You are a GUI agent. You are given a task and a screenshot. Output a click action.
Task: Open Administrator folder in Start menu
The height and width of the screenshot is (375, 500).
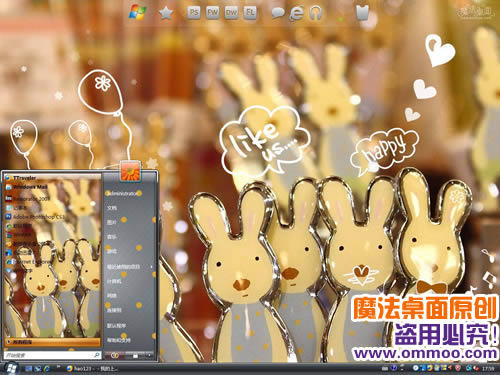pos(122,193)
